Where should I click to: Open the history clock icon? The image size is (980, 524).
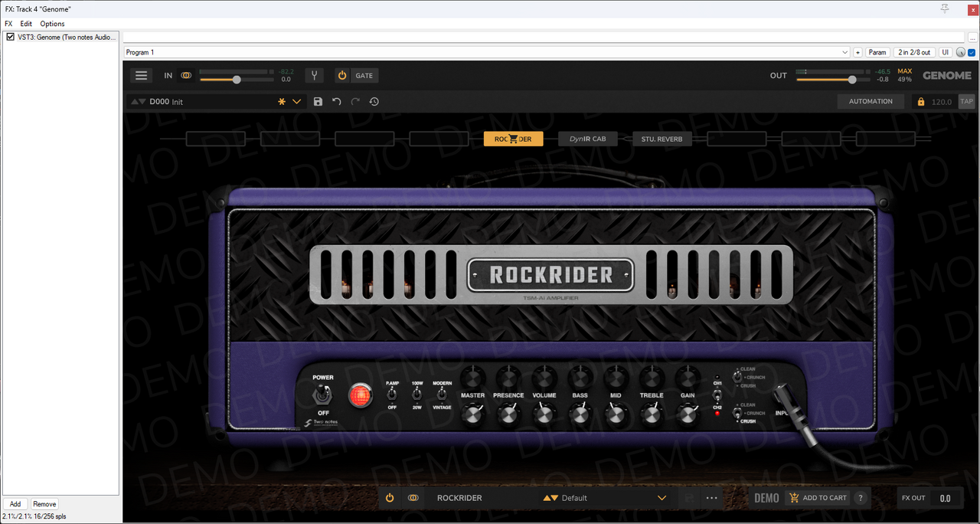374,101
